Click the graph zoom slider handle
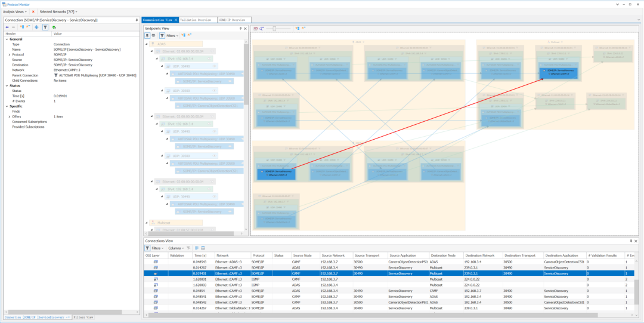644x323 pixels. coord(274,29)
